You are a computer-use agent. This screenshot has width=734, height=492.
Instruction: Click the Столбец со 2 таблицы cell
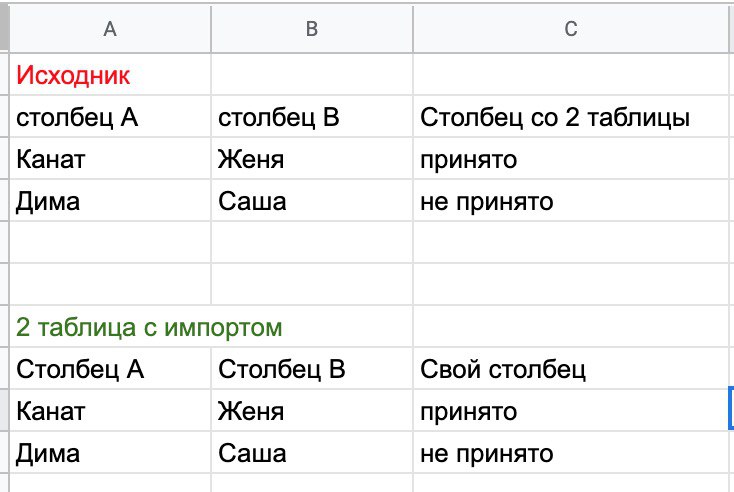pyautogui.click(x=555, y=118)
